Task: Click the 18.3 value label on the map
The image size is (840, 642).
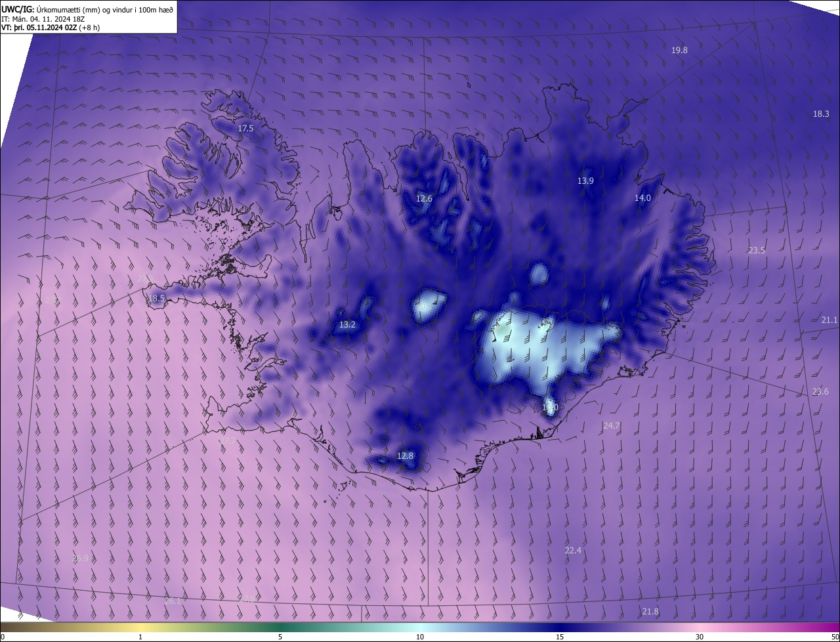Action: click(x=821, y=114)
